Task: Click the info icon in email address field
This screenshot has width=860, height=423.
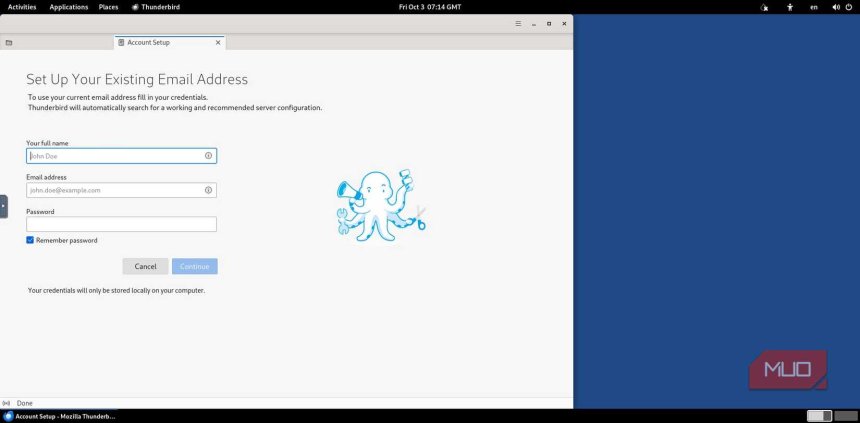Action: click(x=208, y=190)
